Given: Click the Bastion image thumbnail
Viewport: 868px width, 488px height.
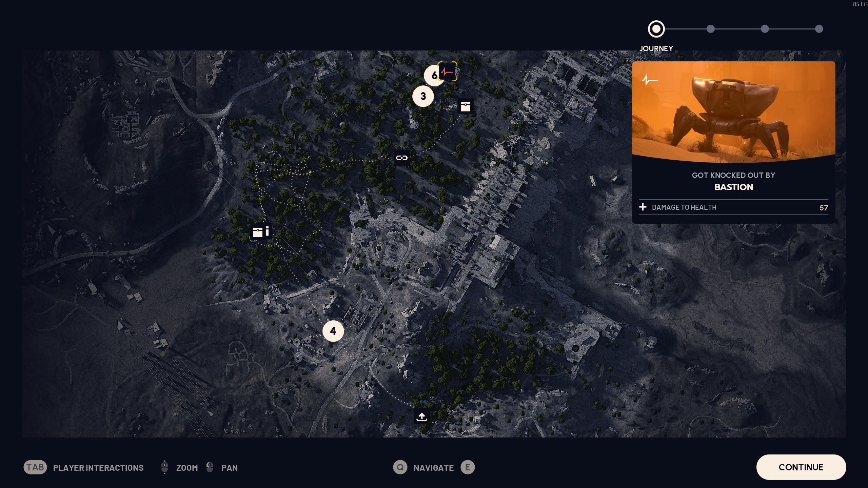Looking at the screenshot, I should click(733, 112).
